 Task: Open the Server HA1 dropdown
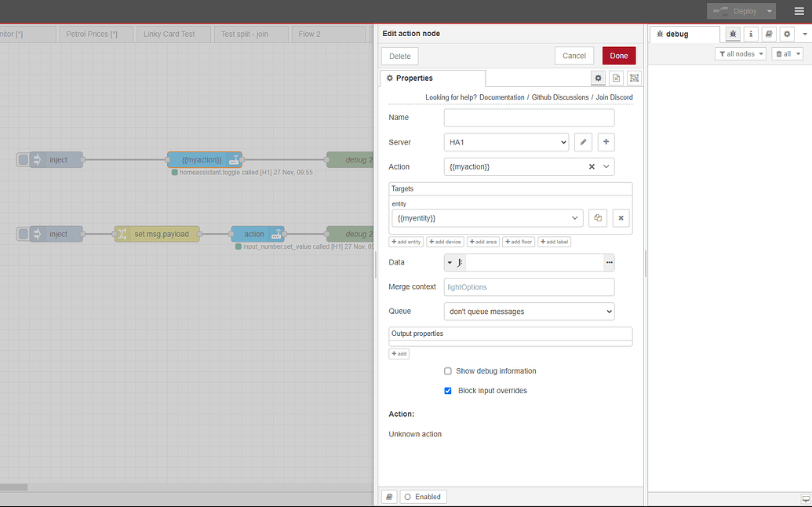507,142
